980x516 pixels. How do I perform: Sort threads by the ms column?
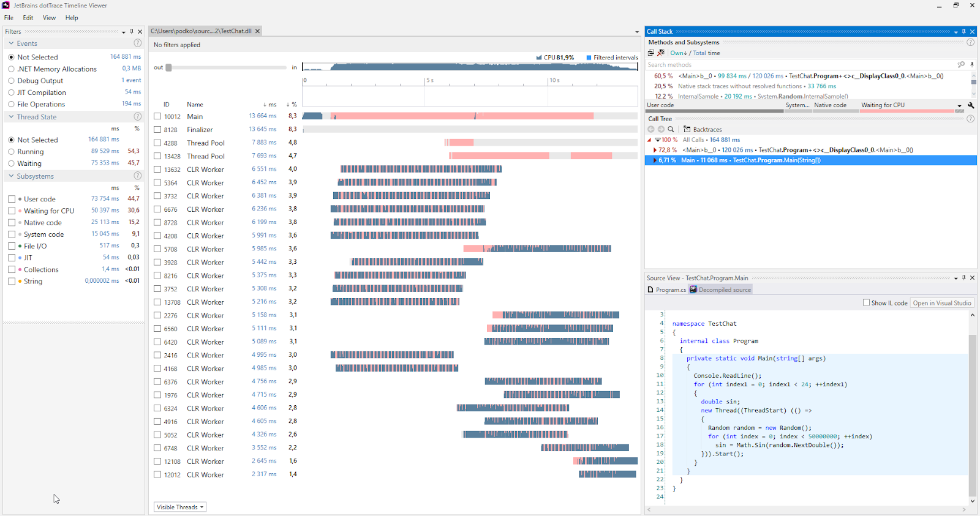click(270, 105)
